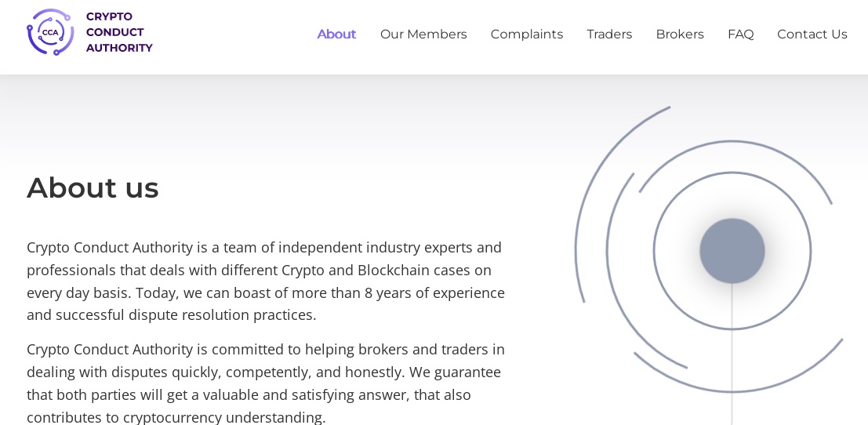Select Brokers in the top navigation
This screenshot has height=425, width=868.
click(x=680, y=35)
